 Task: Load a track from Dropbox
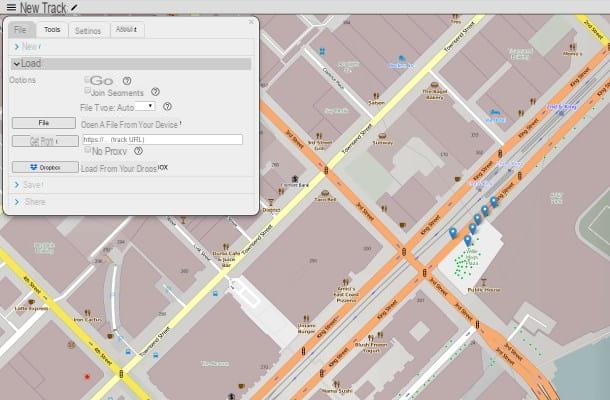pyautogui.click(x=45, y=167)
